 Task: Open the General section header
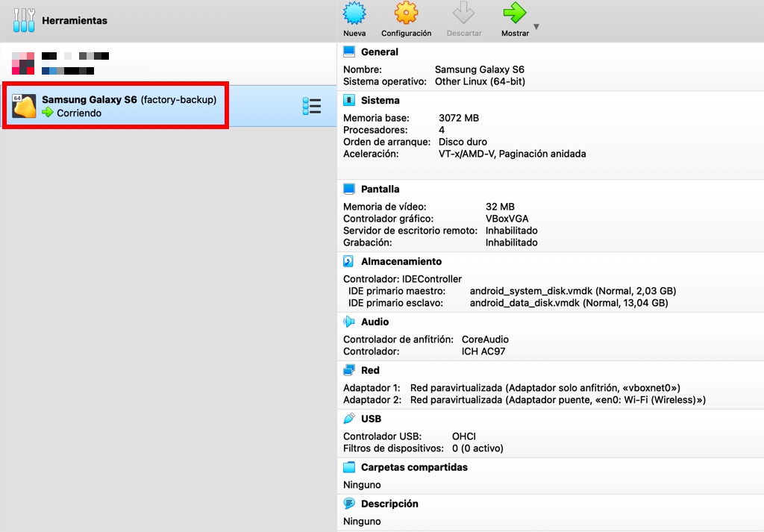(x=380, y=51)
